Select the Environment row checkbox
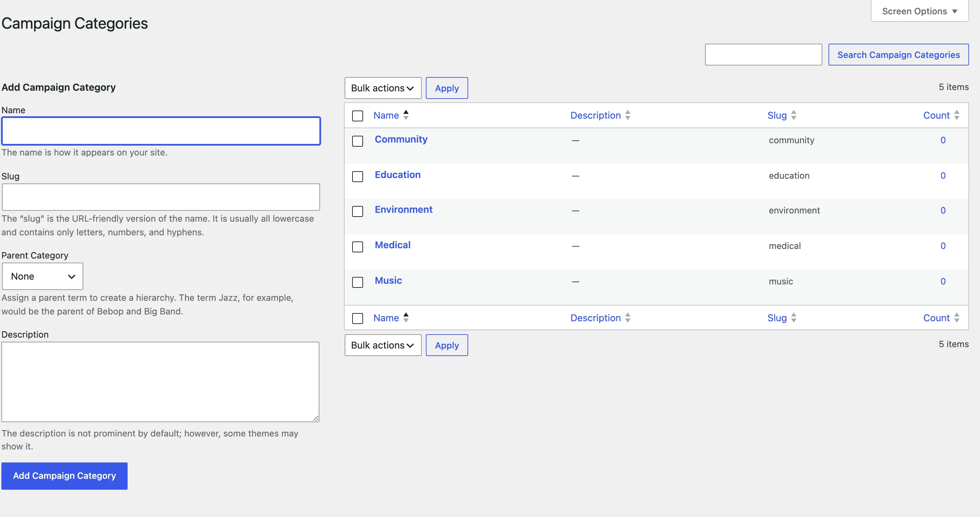This screenshot has height=517, width=980. click(358, 211)
